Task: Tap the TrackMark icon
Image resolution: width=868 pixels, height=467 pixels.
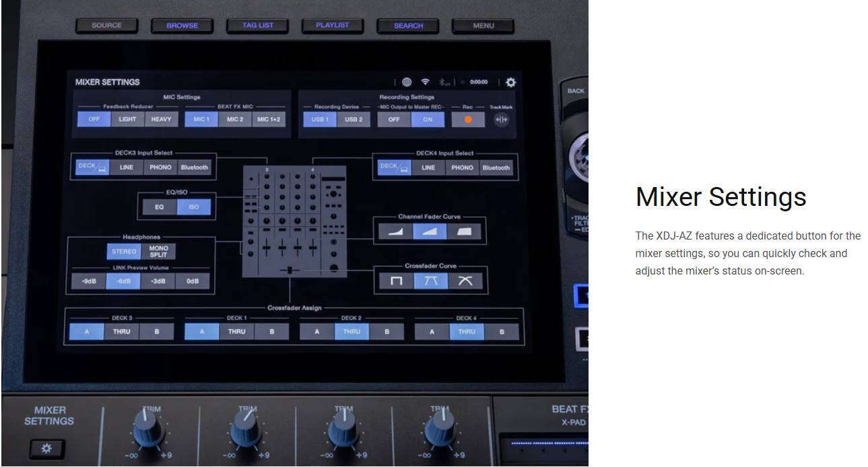Action: coord(501,120)
